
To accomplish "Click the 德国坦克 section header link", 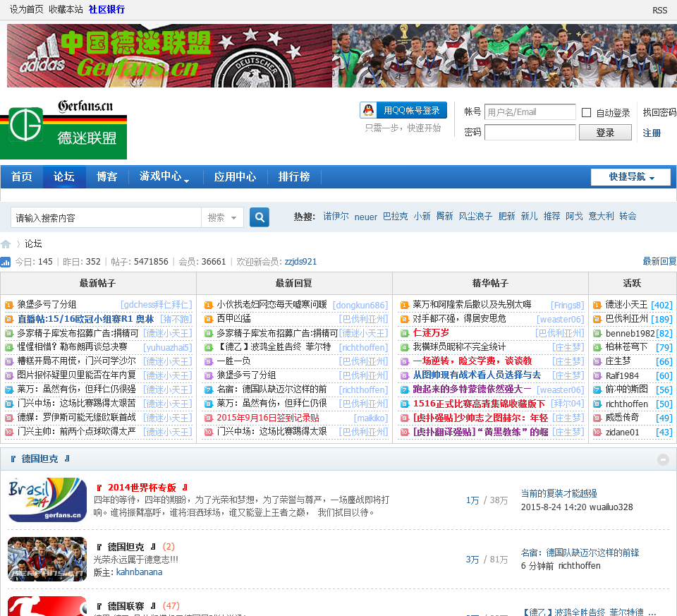I will pos(39,459).
